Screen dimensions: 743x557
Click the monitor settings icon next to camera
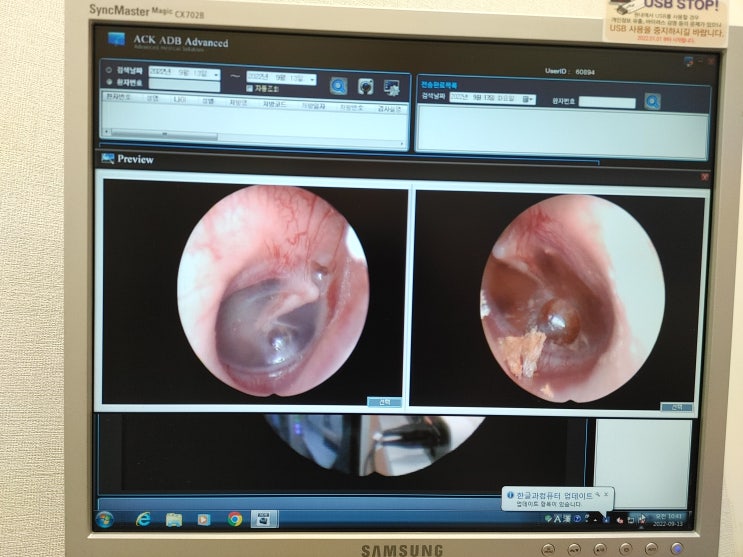(x=391, y=88)
